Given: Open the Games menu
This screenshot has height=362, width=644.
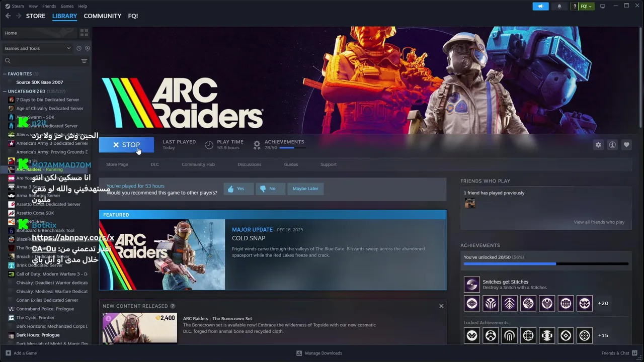Looking at the screenshot, I should click(x=67, y=6).
